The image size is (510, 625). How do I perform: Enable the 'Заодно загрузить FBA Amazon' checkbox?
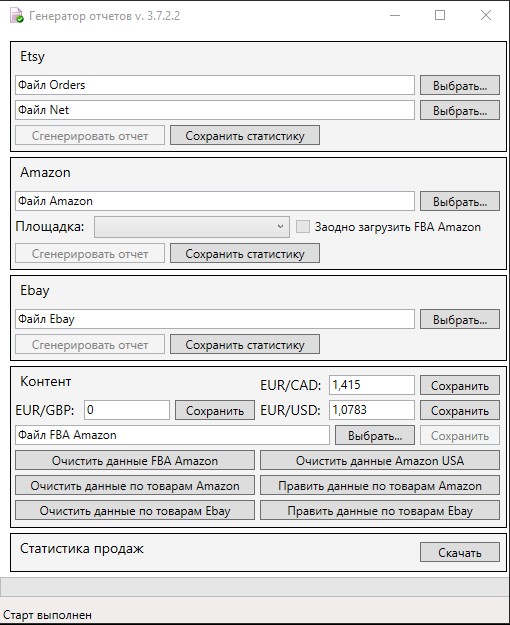click(303, 227)
